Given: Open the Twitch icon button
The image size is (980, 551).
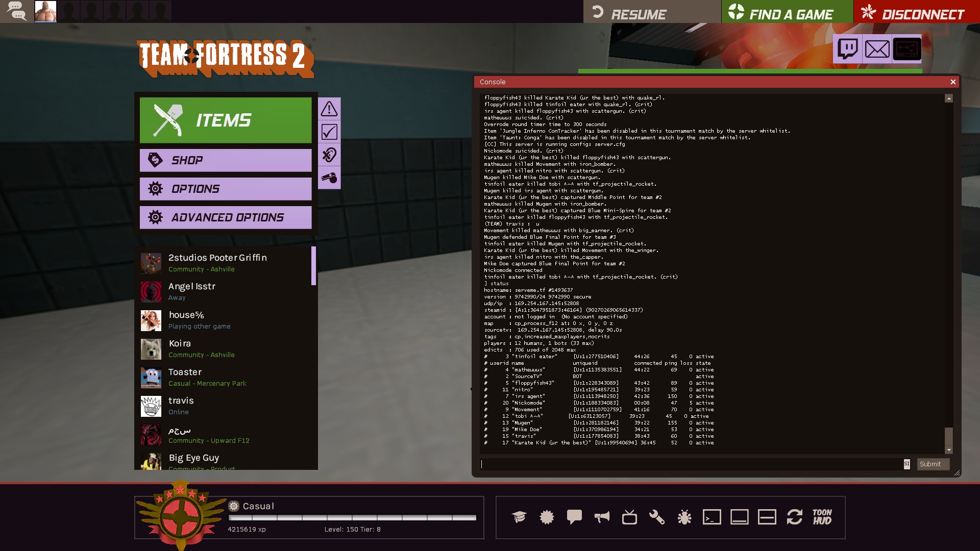Looking at the screenshot, I should point(848,49).
